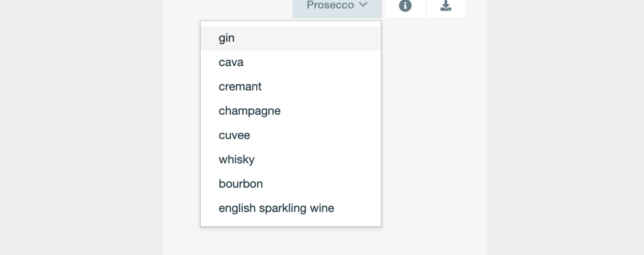Choose english sparkling wine
The width and height of the screenshot is (644, 255).
coord(276,208)
